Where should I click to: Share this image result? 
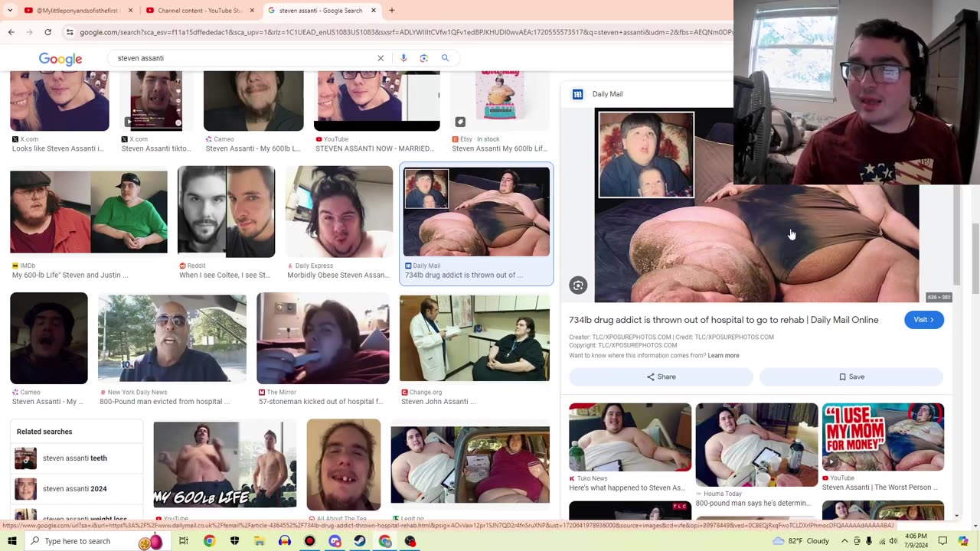[661, 377]
